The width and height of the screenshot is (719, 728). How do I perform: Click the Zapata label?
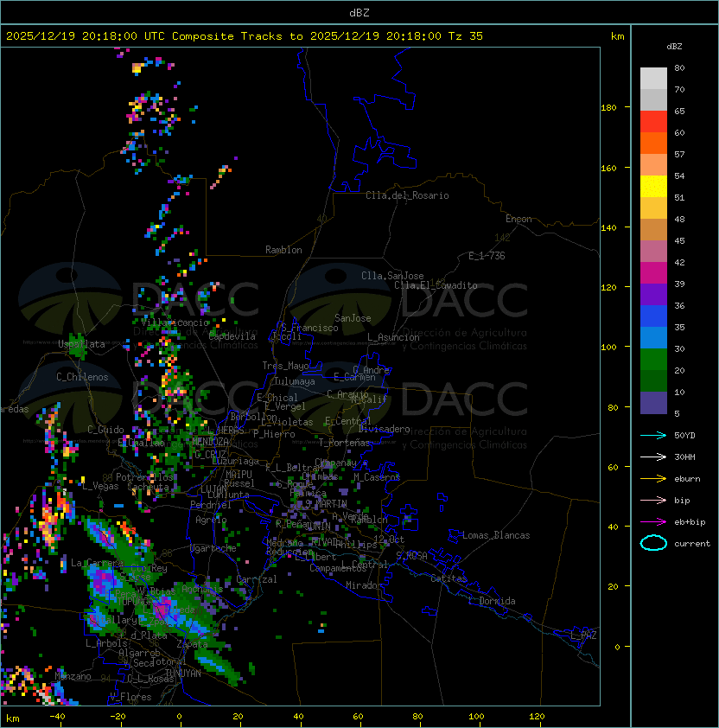[x=192, y=644]
